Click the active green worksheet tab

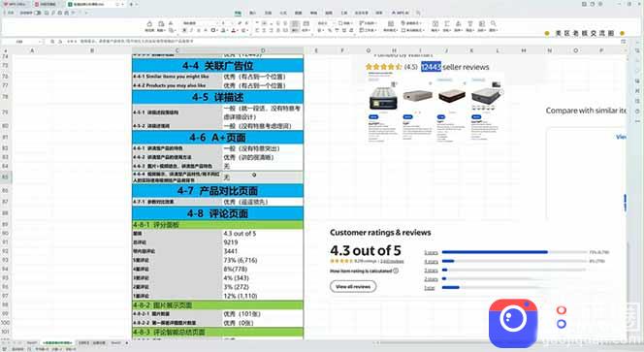tap(57, 342)
